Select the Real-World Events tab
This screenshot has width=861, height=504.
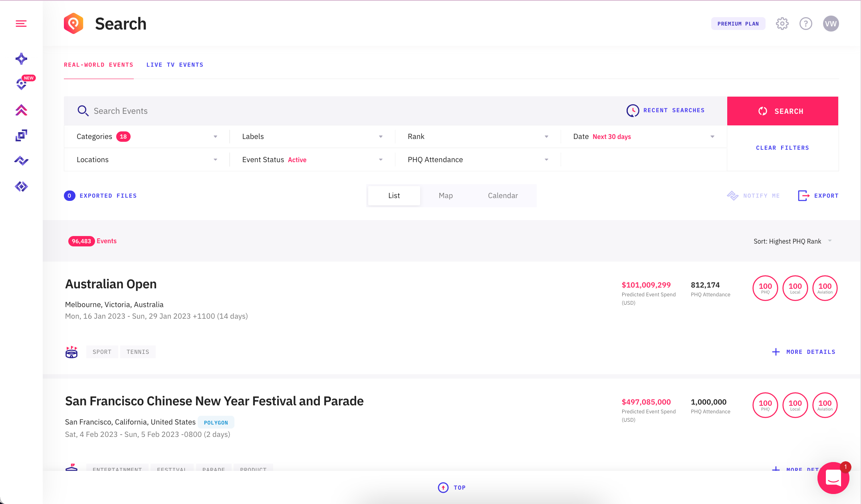point(99,65)
